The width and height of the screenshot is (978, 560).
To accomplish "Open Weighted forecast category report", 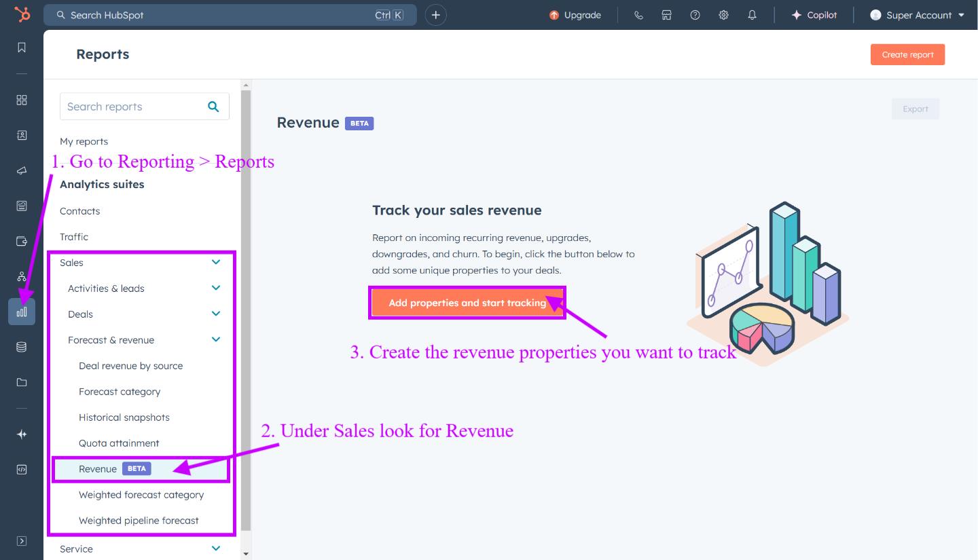I will click(x=141, y=495).
